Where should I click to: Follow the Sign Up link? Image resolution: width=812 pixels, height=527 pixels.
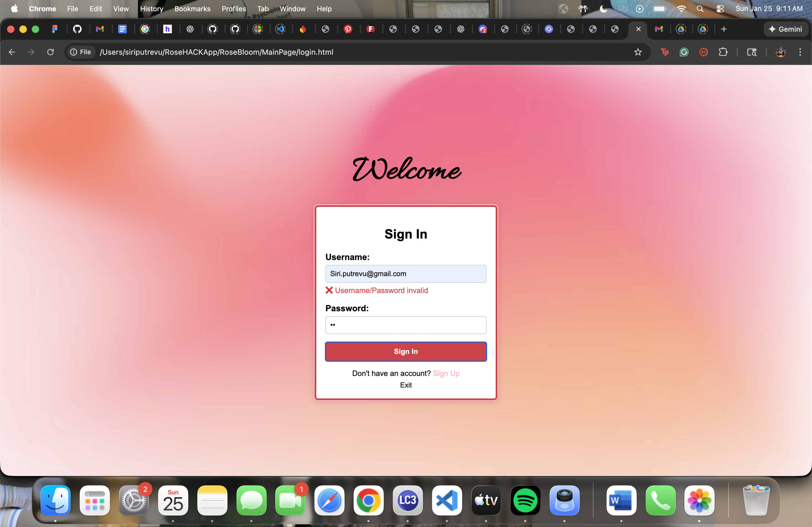point(446,373)
